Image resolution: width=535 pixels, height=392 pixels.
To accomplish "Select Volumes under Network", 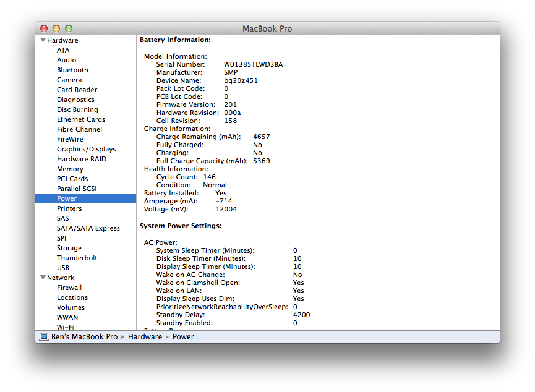I will pos(71,307).
